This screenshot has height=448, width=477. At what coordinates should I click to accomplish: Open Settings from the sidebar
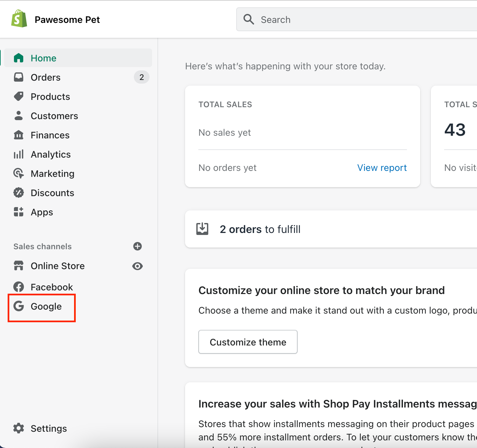point(49,428)
